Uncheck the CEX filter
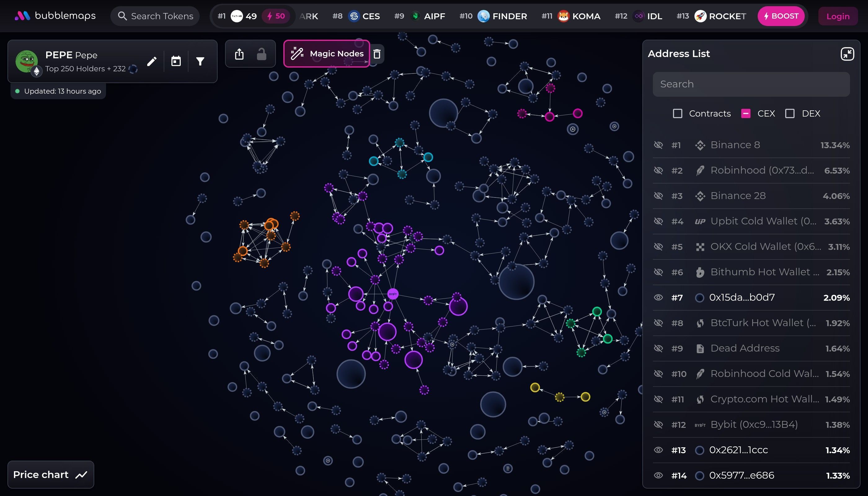 (746, 113)
